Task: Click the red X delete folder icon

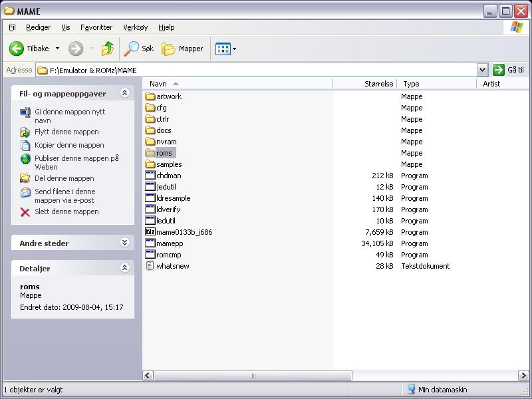Action: (25, 212)
